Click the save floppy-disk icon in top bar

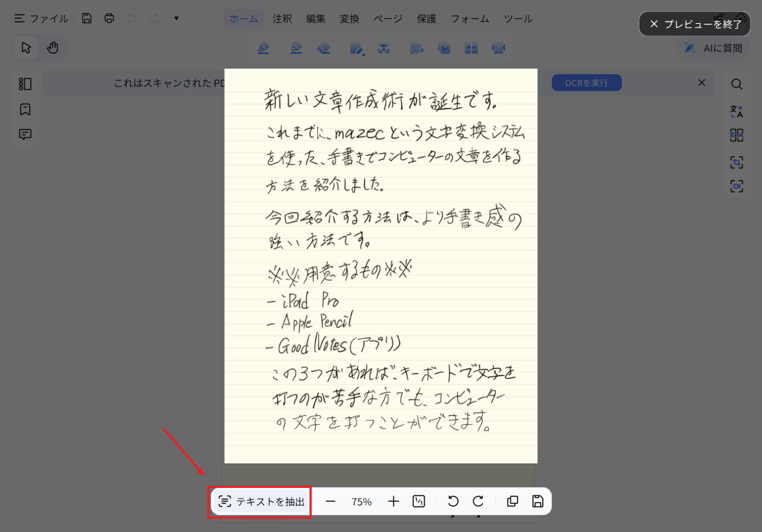(x=87, y=18)
